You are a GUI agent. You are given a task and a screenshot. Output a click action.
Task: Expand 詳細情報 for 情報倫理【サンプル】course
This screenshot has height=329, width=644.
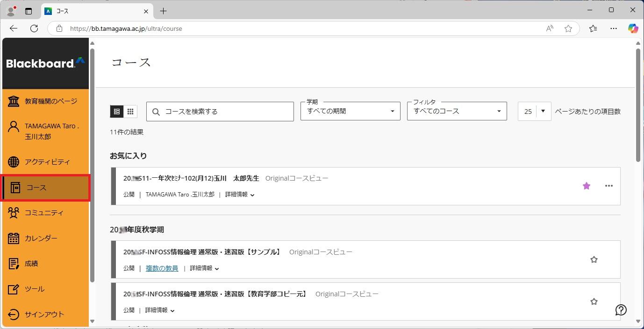coord(204,268)
